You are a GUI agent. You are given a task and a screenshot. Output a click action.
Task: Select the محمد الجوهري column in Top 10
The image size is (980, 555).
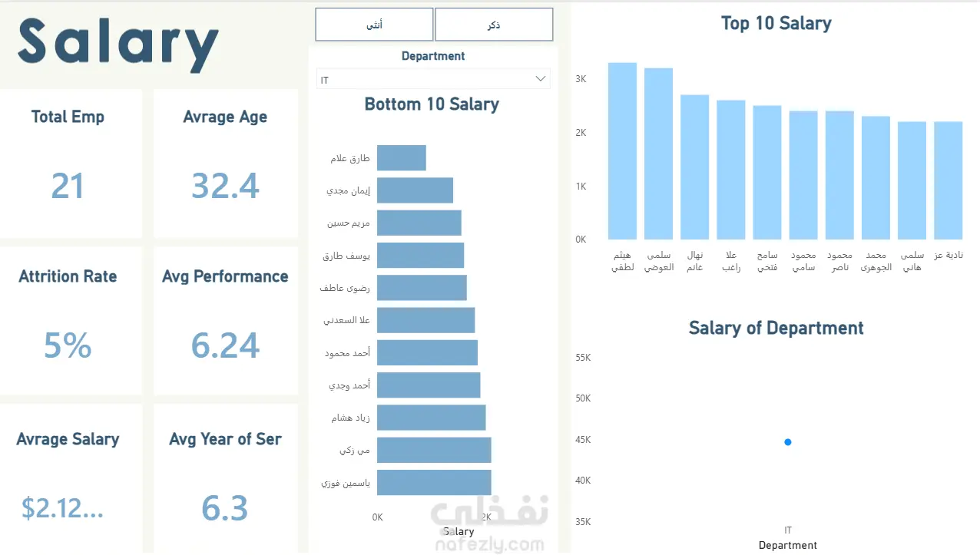click(876, 178)
